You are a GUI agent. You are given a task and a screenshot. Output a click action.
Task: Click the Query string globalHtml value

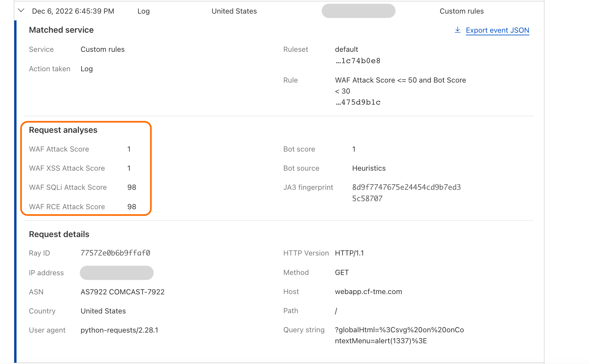tap(399, 335)
